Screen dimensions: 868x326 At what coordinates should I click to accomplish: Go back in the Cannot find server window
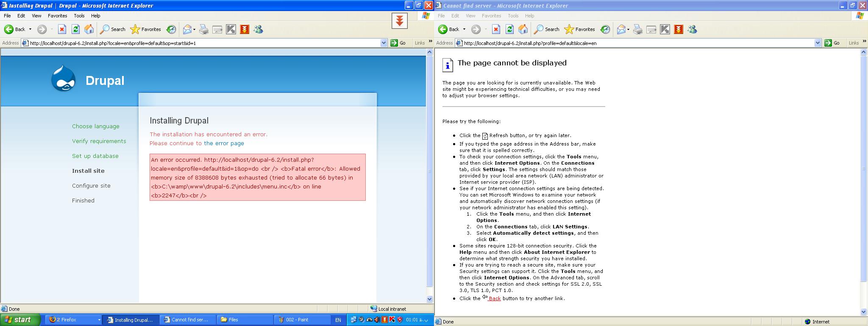click(448, 29)
